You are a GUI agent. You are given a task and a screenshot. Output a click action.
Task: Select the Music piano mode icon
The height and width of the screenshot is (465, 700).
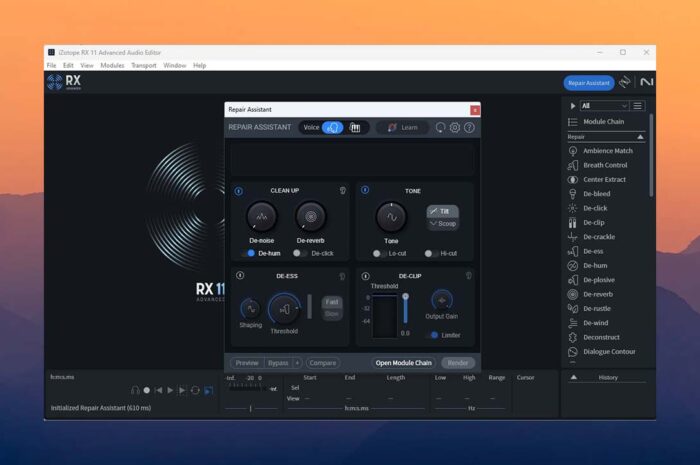pos(355,128)
